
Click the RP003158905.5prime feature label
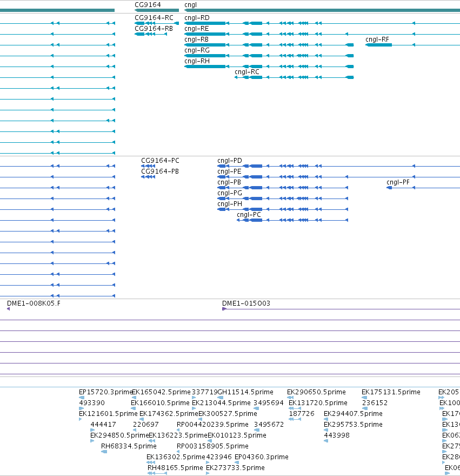point(212,446)
